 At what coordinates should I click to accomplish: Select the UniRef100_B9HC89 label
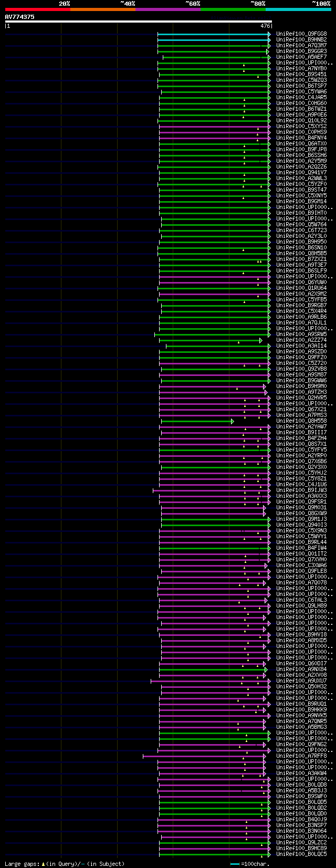[x=301, y=848]
